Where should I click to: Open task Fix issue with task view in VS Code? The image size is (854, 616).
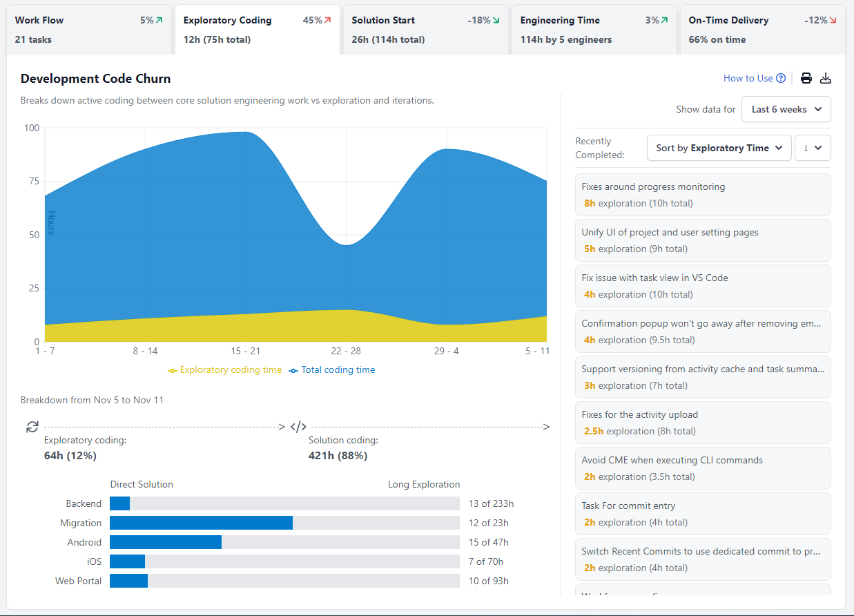(x=703, y=286)
